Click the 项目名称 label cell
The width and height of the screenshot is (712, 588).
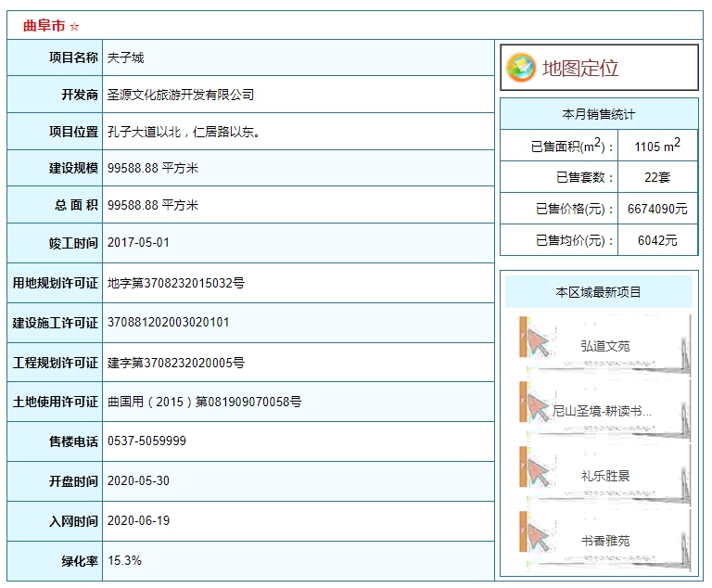55,58
